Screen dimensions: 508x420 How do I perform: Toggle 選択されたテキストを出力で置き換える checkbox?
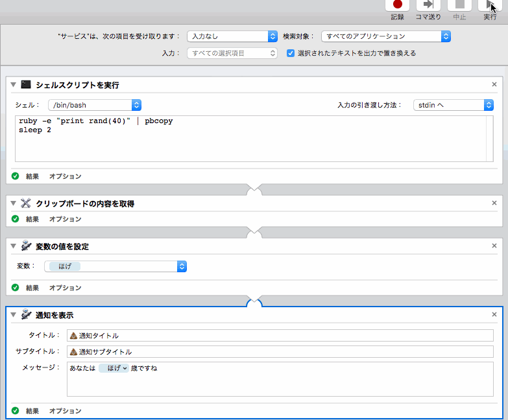tap(291, 53)
